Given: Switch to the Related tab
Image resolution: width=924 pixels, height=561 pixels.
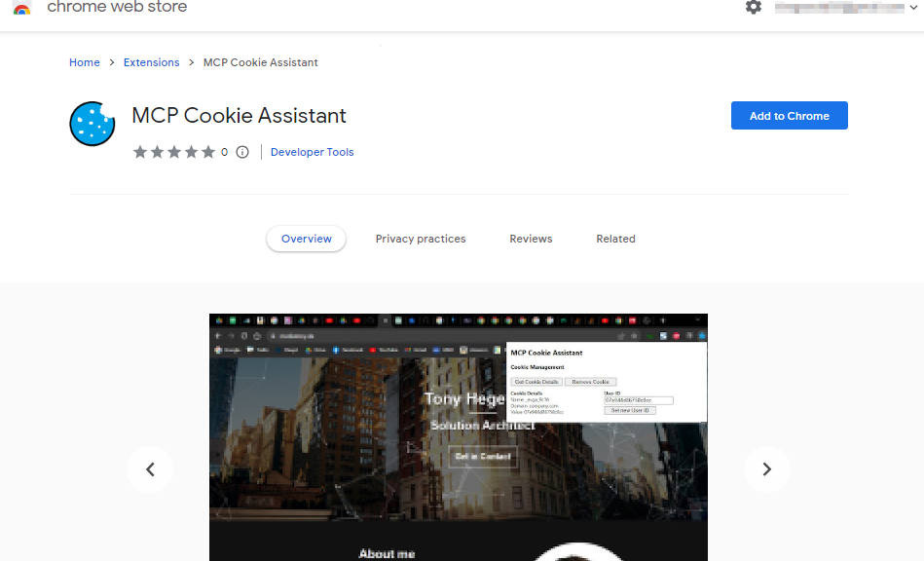Looking at the screenshot, I should pyautogui.click(x=615, y=239).
